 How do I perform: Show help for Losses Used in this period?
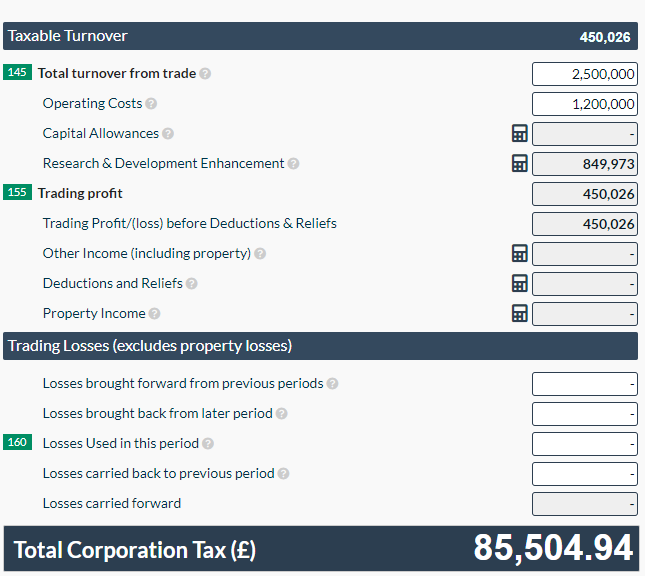[208, 444]
